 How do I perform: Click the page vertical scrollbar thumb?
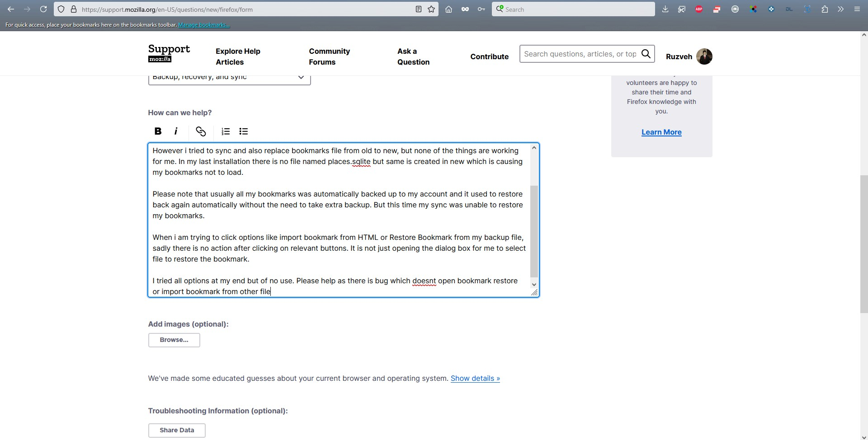point(864,244)
